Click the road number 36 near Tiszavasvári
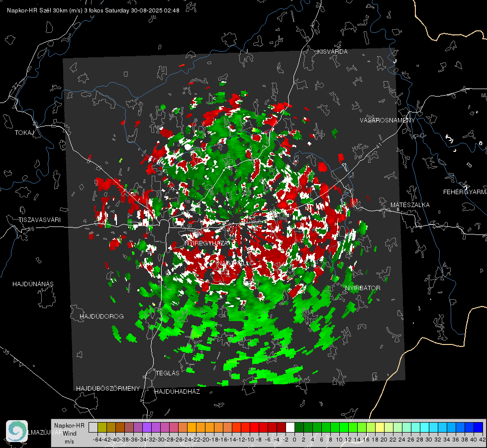This screenshot has width=487, height=448. point(31,229)
